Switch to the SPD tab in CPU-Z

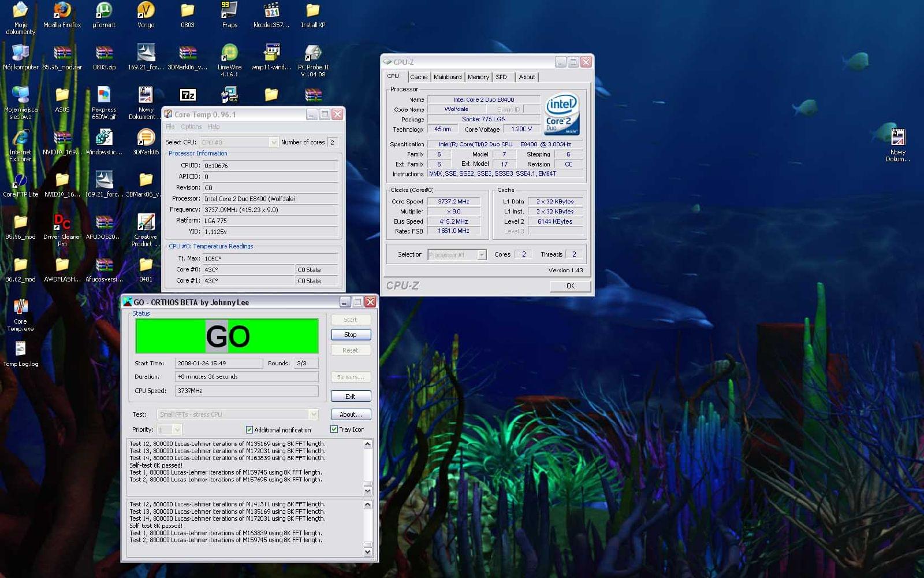[501, 77]
